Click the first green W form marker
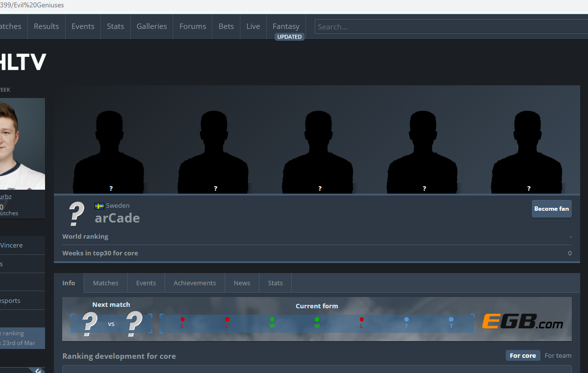Viewport: 588px width, 373px height. coord(272,322)
